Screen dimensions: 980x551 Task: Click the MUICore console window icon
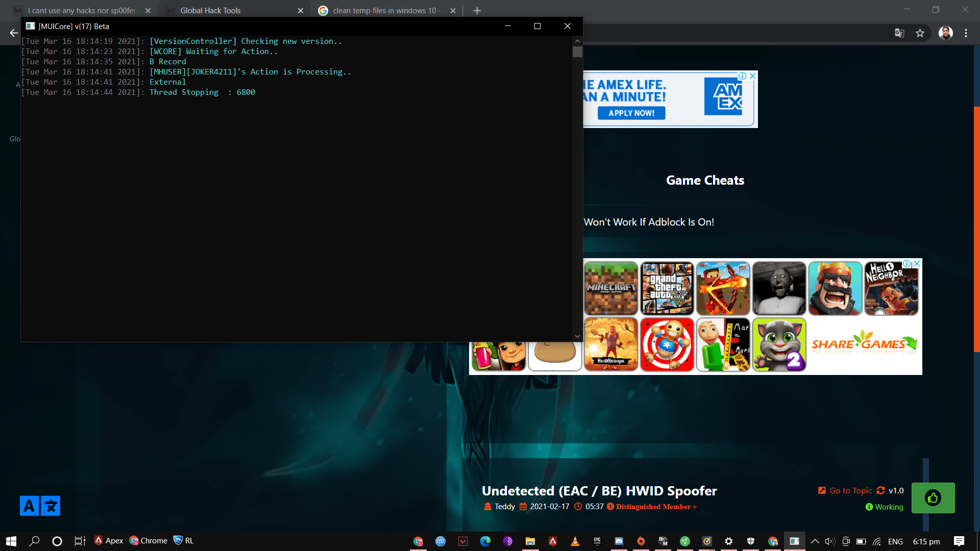click(x=30, y=26)
